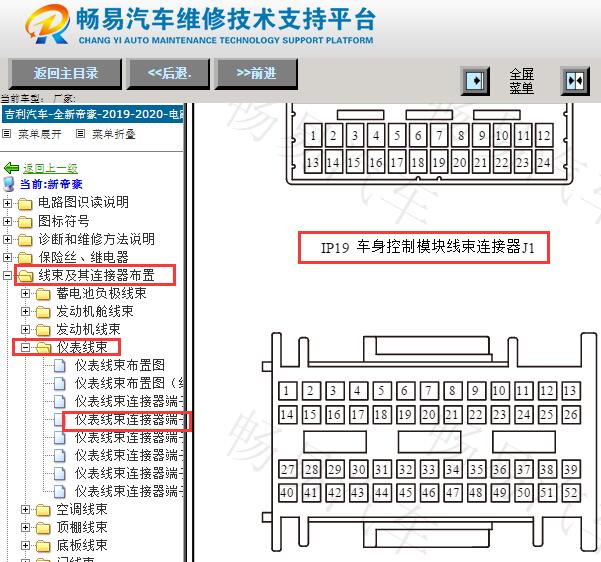Click pin 52 of the IP19 connector

point(571,493)
